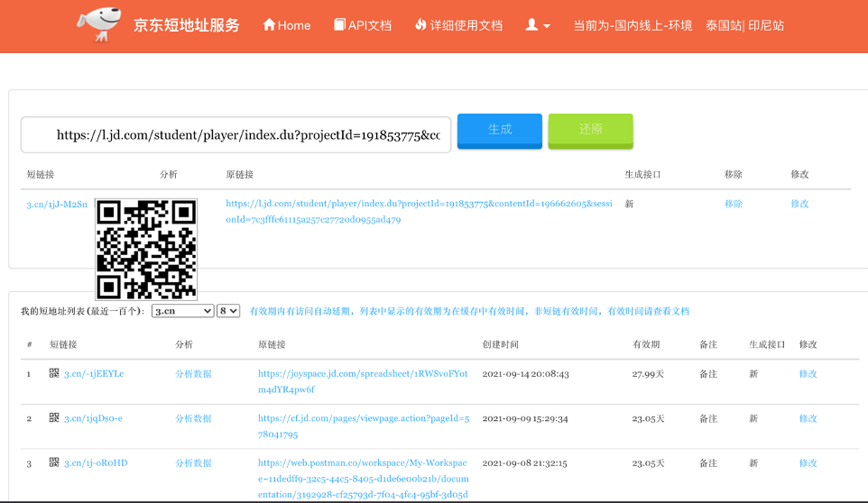Click 移除 link for the generated short link

733,204
